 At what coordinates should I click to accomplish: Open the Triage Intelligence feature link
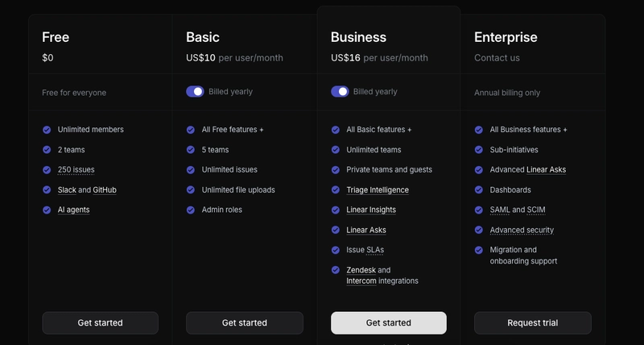click(378, 190)
